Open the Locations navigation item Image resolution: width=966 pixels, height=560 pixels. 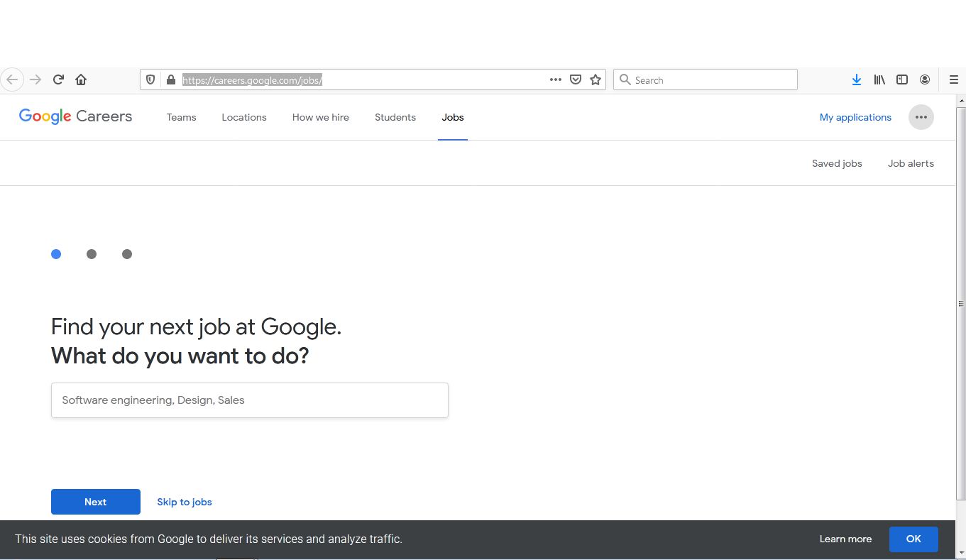coord(244,117)
